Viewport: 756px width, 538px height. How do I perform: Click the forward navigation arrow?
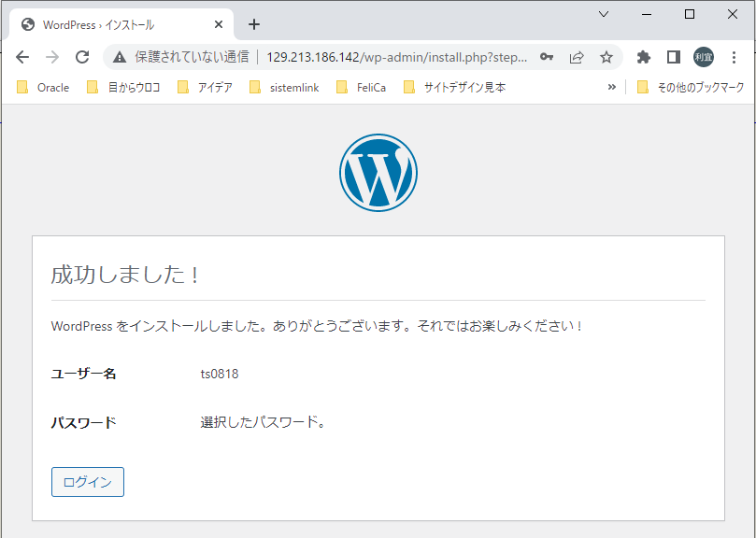click(52, 57)
